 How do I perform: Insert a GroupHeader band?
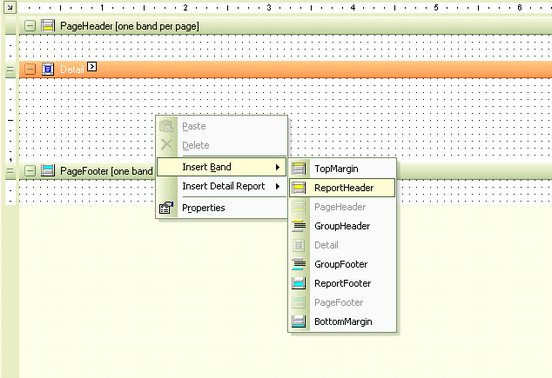(342, 226)
